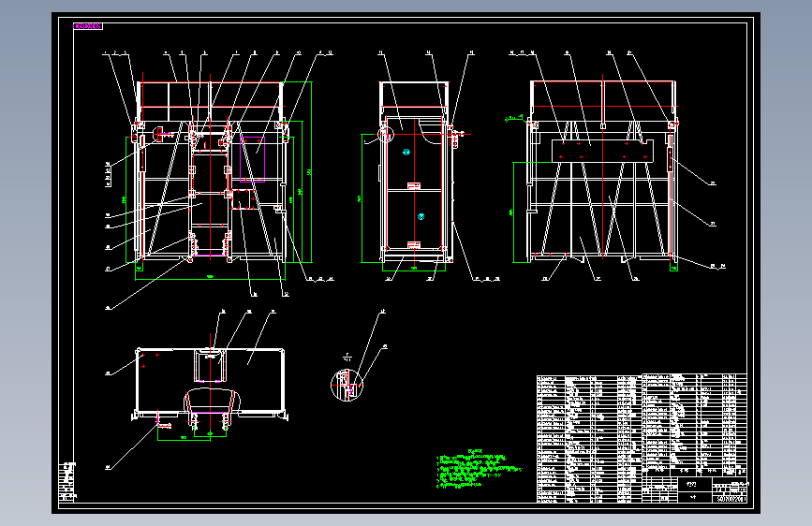Click the middle side elevation view
Viewport: 812px width, 526px height.
click(416, 172)
